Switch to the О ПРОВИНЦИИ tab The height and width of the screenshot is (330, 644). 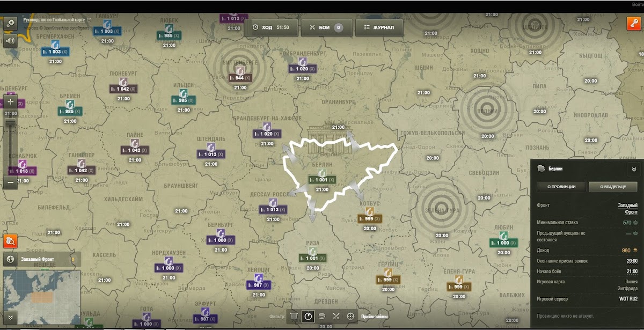tap(561, 187)
